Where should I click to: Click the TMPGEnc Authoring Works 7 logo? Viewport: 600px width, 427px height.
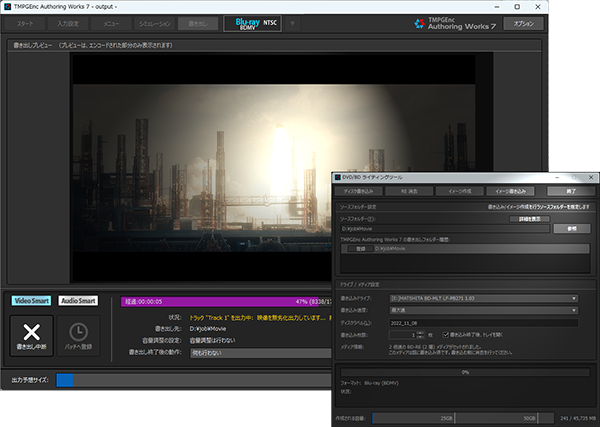455,23
